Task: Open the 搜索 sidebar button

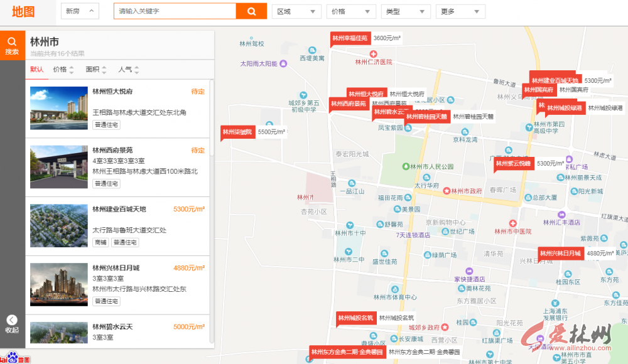Action: 12,46
